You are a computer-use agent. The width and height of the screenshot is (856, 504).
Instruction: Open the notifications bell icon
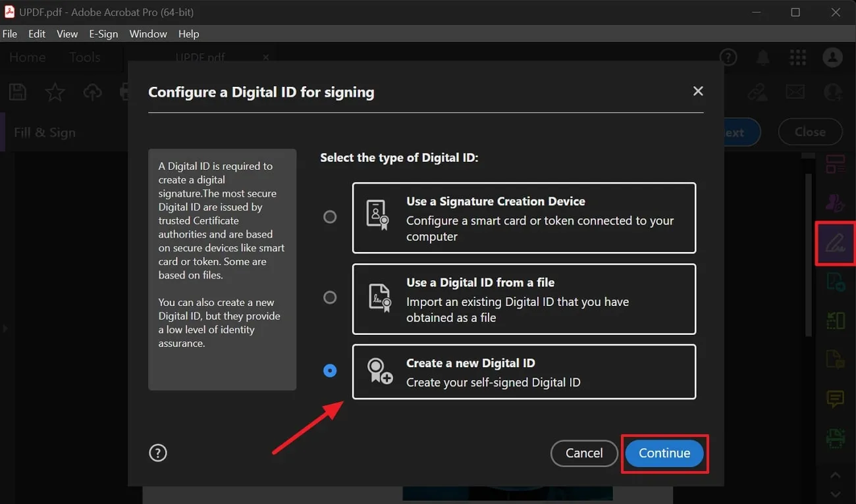pyautogui.click(x=762, y=57)
